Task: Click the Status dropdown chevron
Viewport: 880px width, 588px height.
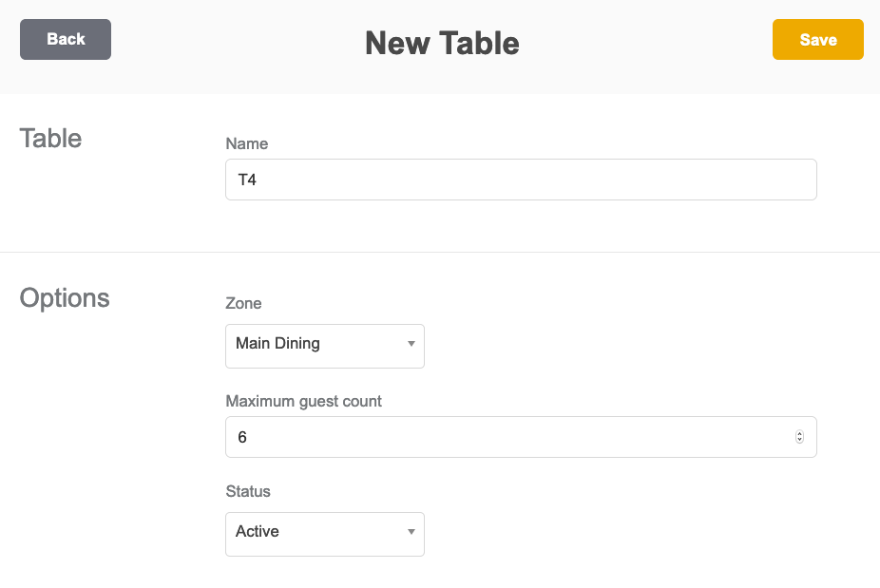Action: (411, 534)
